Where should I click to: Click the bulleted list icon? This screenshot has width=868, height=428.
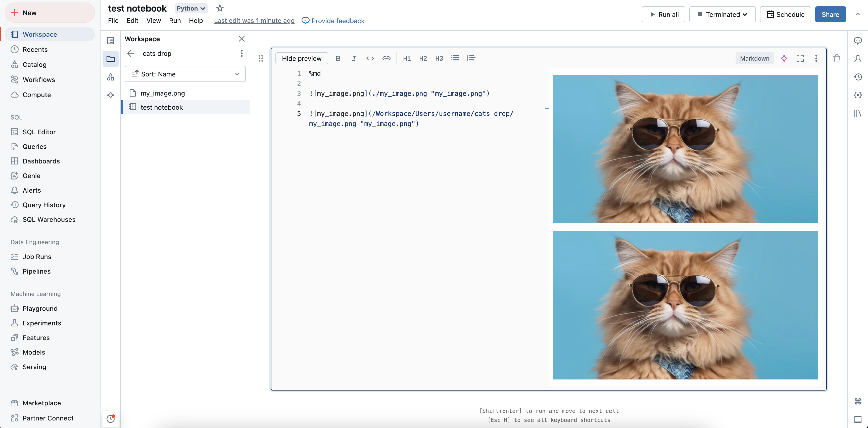coord(455,58)
